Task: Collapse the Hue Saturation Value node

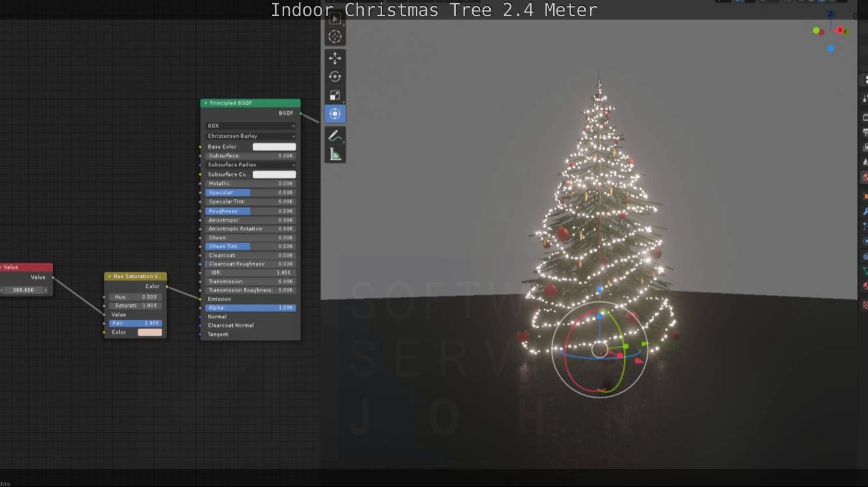Action: click(110, 276)
